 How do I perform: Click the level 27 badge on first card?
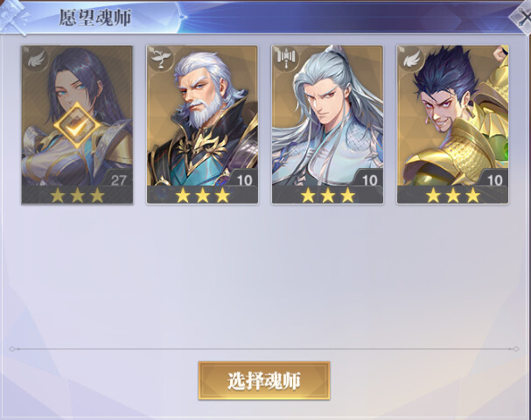[118, 180]
